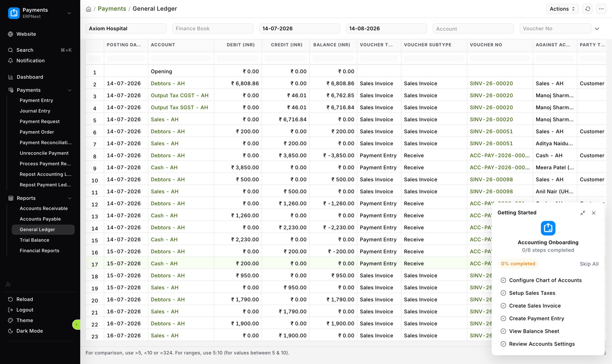Click the Voucher No filter field
The image size is (612, 364).
point(555,28)
